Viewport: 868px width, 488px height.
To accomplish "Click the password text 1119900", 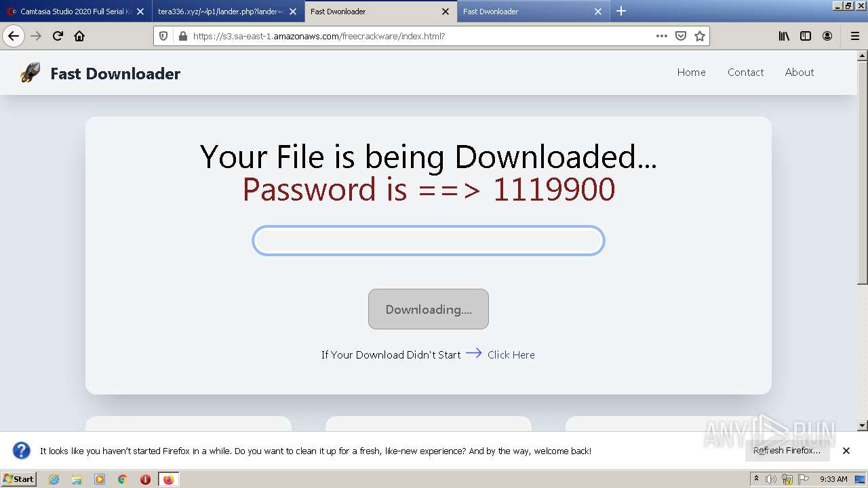I will pos(554,189).
